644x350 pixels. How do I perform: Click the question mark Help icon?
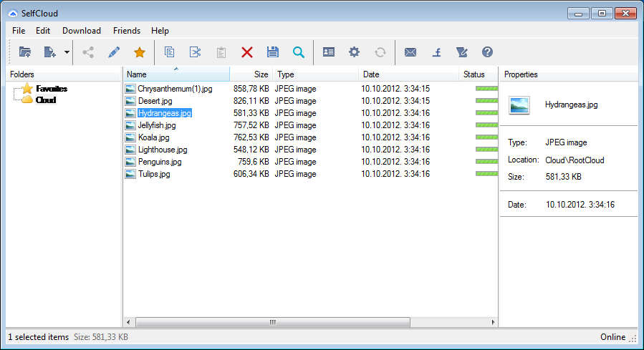point(487,52)
